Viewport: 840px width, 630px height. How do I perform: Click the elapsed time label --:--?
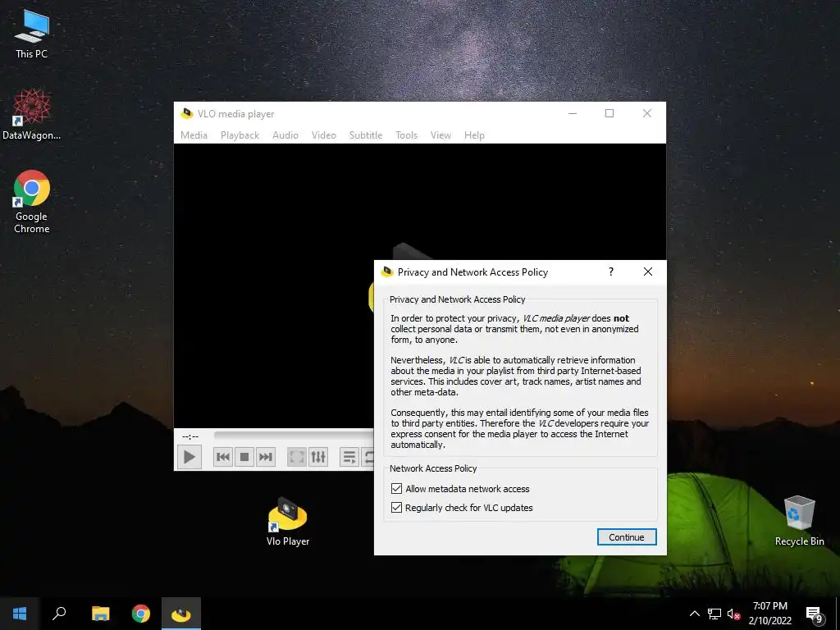click(190, 436)
